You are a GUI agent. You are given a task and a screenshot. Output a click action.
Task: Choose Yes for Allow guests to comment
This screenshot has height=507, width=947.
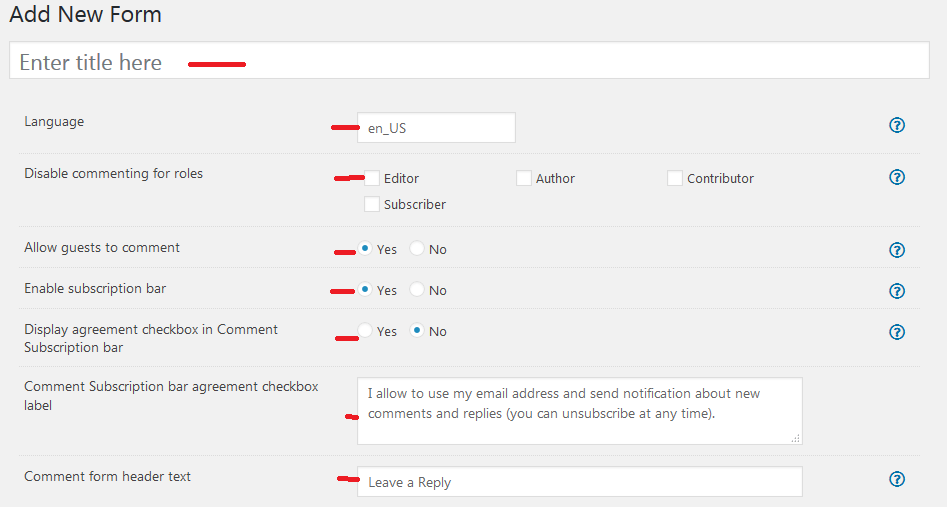(366, 249)
